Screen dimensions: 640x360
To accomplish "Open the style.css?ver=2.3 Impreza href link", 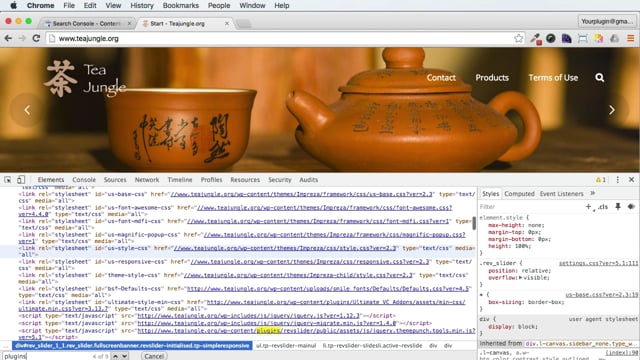I will (285, 248).
